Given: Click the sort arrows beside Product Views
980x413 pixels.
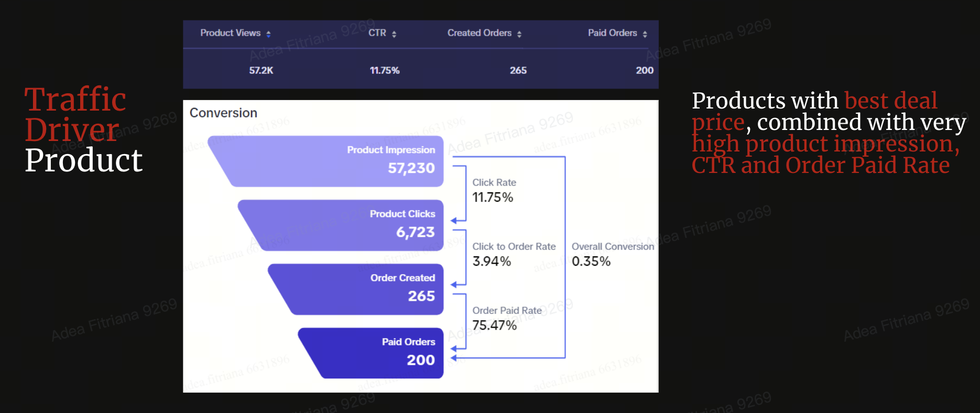Looking at the screenshot, I should pyautogui.click(x=268, y=34).
